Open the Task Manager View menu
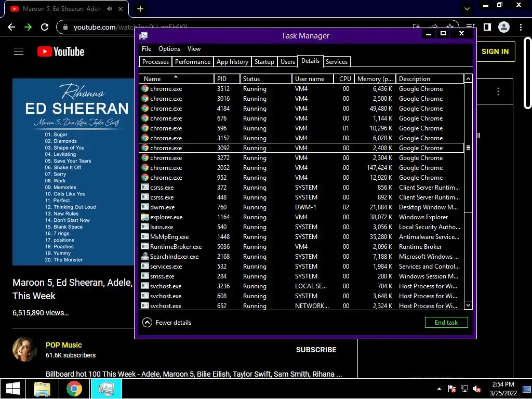 (194, 49)
